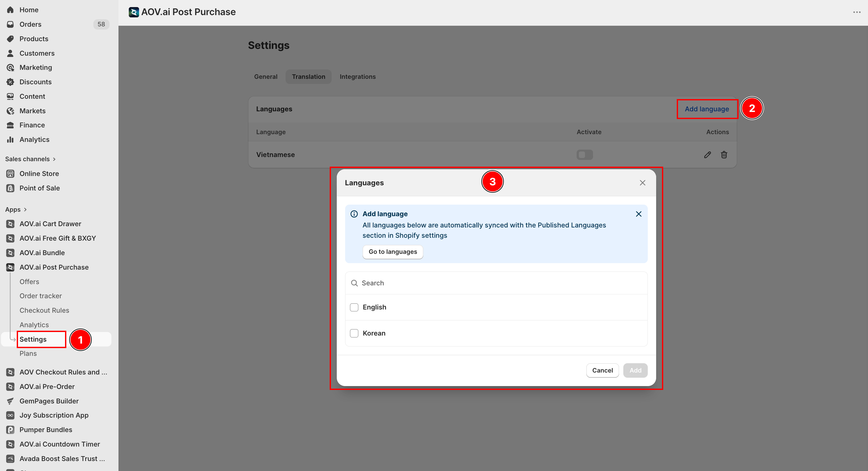Click Cancel in the Languages dialog
868x471 pixels.
[x=602, y=370]
